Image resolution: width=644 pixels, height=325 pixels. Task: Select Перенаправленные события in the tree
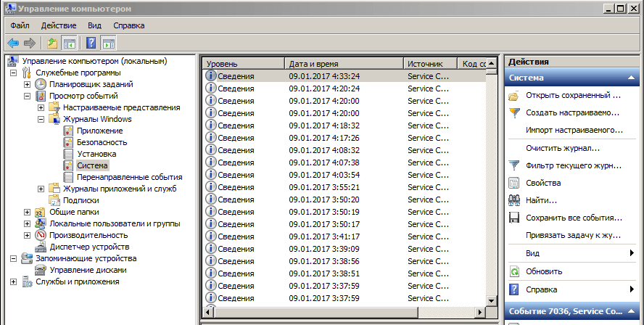(129, 178)
